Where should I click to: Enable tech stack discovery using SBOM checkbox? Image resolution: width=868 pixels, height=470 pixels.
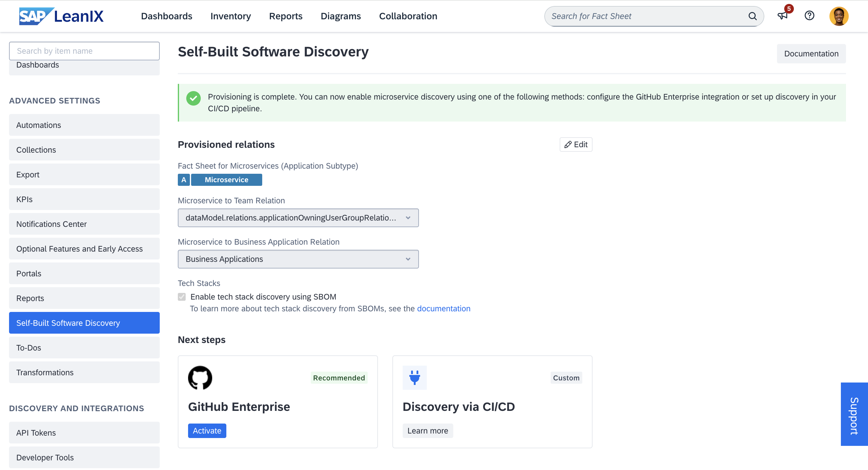coord(181,296)
